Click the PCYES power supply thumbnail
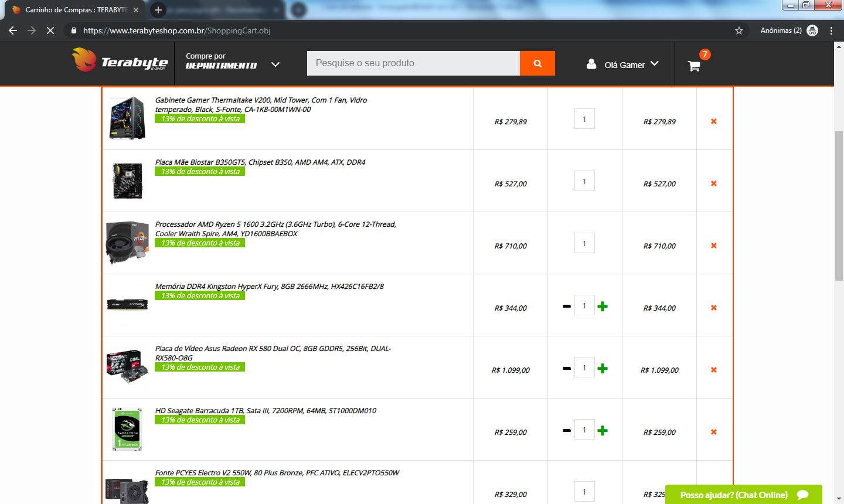The width and height of the screenshot is (844, 504). click(127, 491)
